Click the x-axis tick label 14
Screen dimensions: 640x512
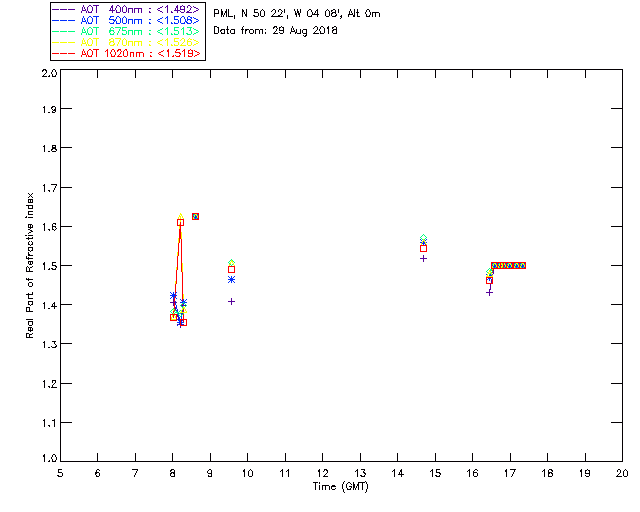pos(398,473)
